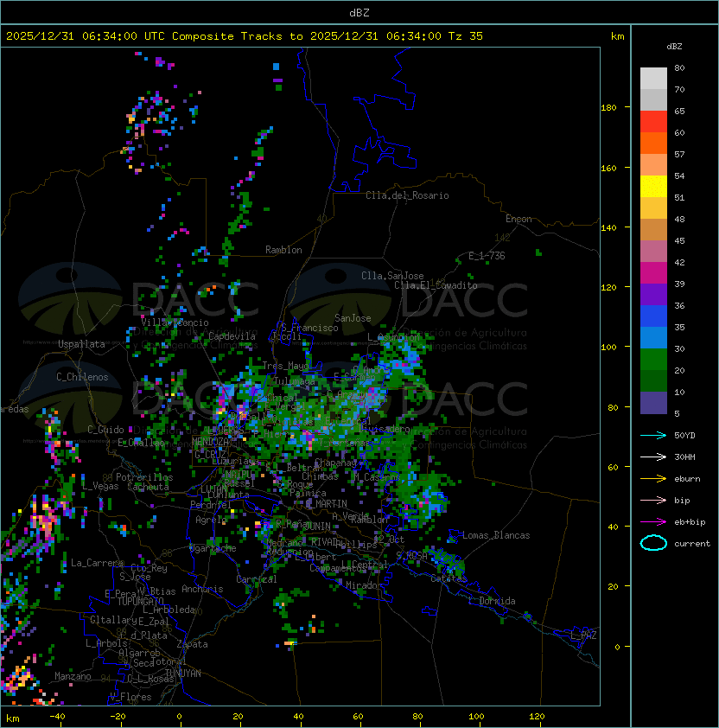The image size is (719, 728).
Task: Click the S_MARTIN town label
Action: click(326, 504)
